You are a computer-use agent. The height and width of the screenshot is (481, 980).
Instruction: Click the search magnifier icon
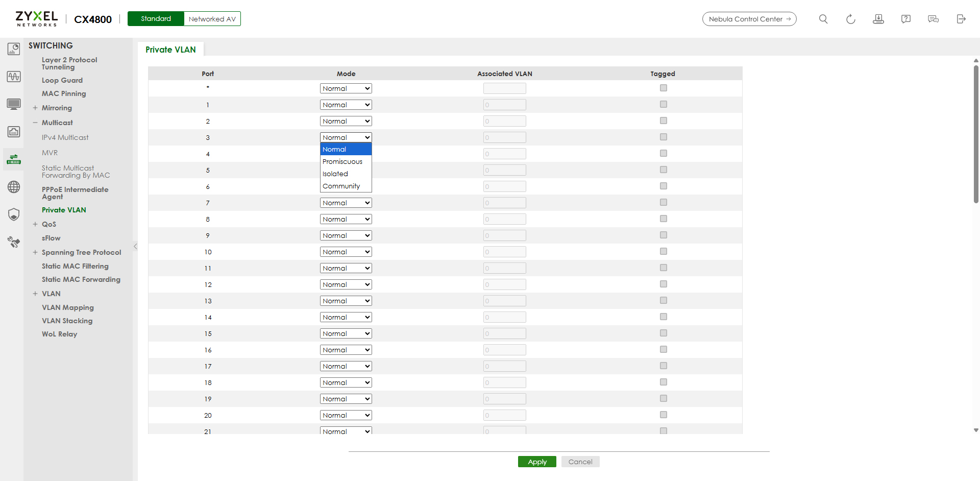[x=823, y=19]
